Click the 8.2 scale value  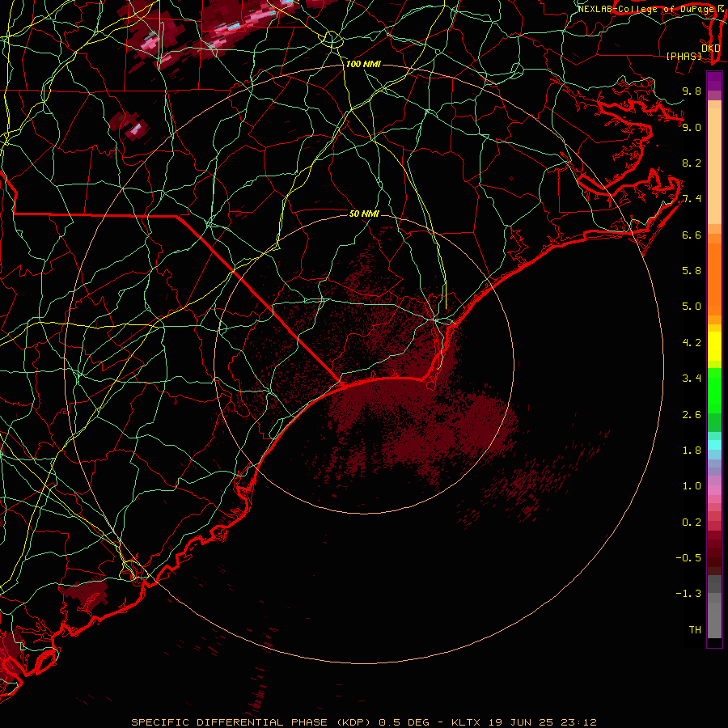click(x=692, y=163)
